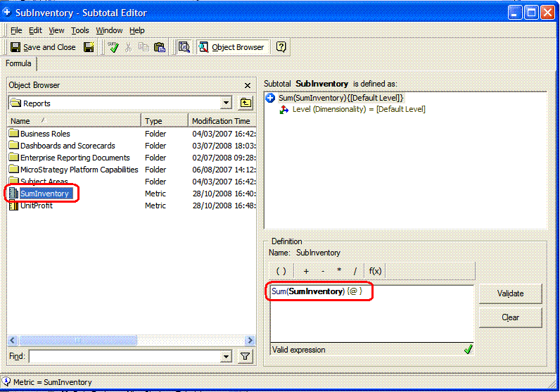Click the search objects magnifier icon
This screenshot has height=392, width=560.
click(184, 47)
